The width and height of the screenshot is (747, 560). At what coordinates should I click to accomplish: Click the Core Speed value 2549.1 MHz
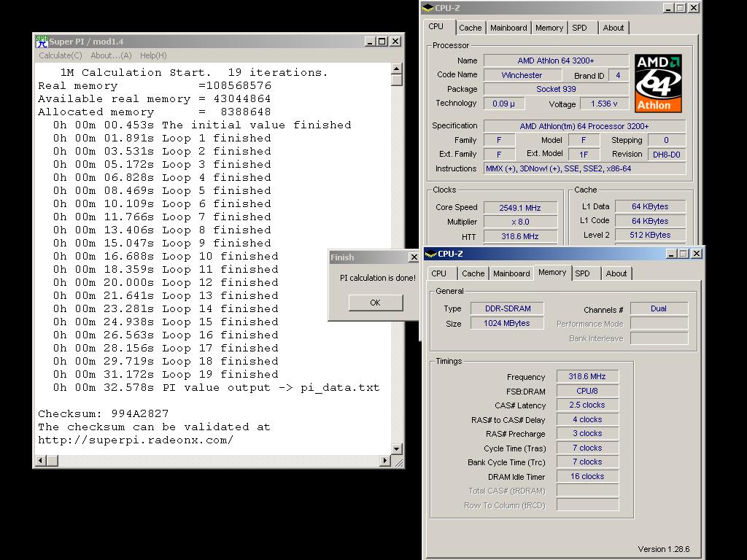click(x=520, y=208)
